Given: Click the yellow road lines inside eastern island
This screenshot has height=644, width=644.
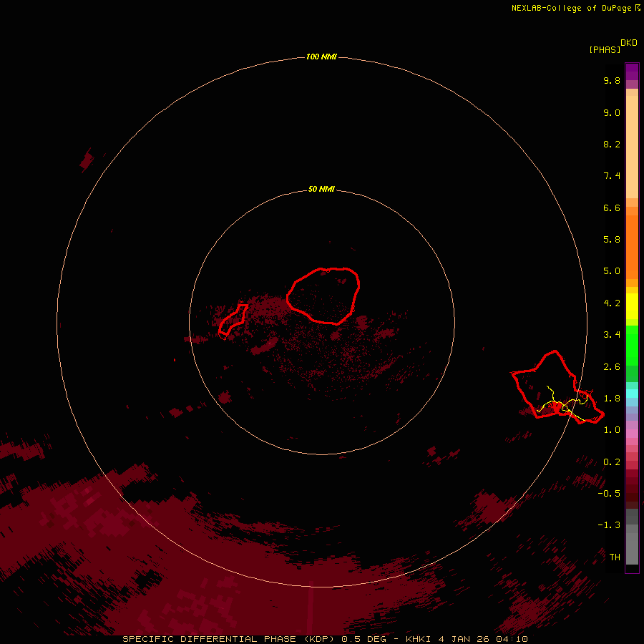Looking at the screenshot, I should 564,404.
